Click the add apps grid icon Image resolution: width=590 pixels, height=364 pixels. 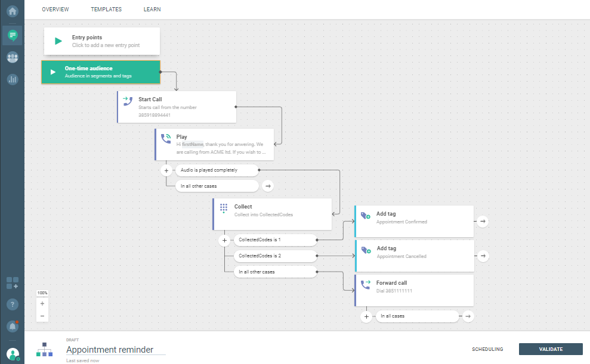tap(12, 283)
